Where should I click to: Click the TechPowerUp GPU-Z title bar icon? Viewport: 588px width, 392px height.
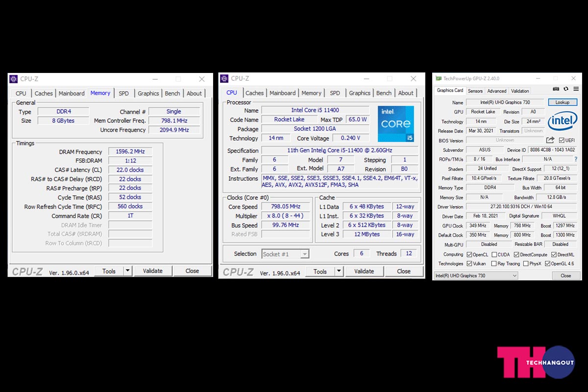click(x=438, y=78)
